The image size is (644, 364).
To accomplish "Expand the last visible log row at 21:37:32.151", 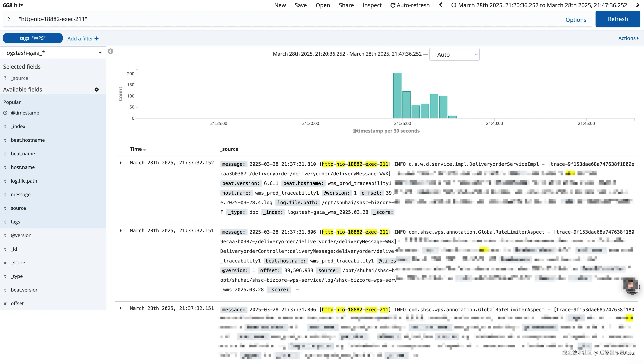I will tap(121, 308).
